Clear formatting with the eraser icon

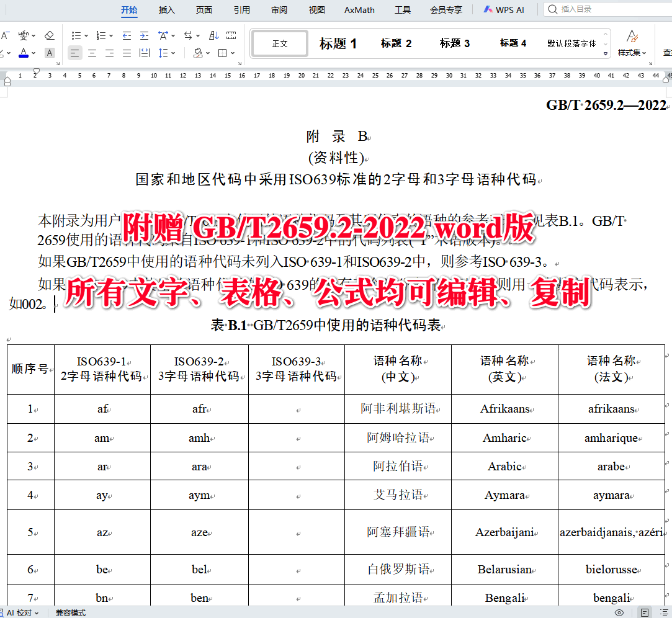tap(50, 35)
